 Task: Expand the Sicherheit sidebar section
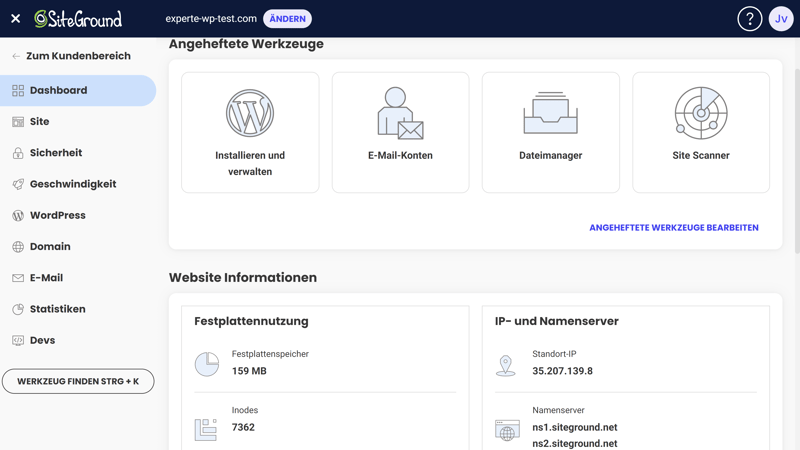pyautogui.click(x=56, y=153)
